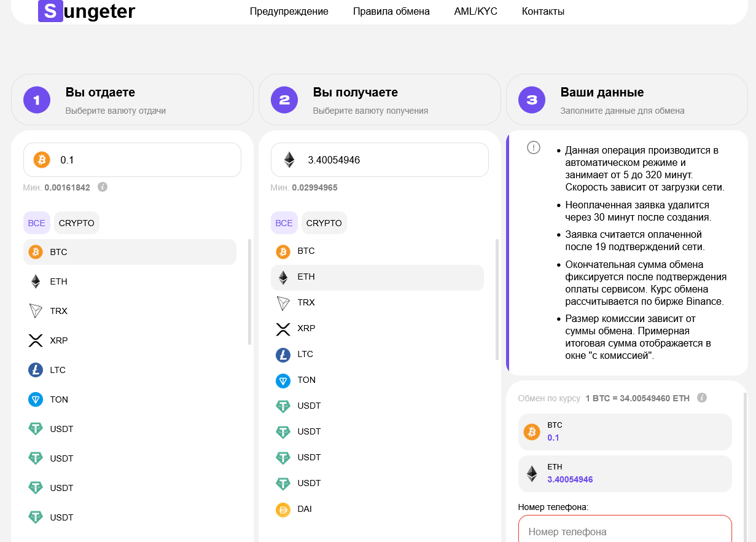
Task: Open the Контакты link
Action: 543,11
